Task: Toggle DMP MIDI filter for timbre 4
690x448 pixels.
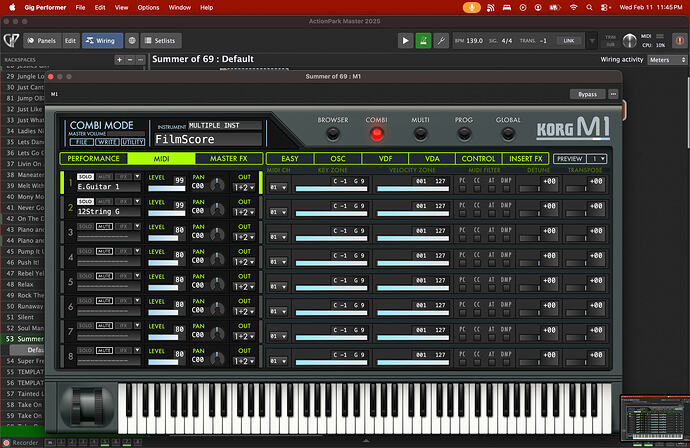Action: click(506, 263)
